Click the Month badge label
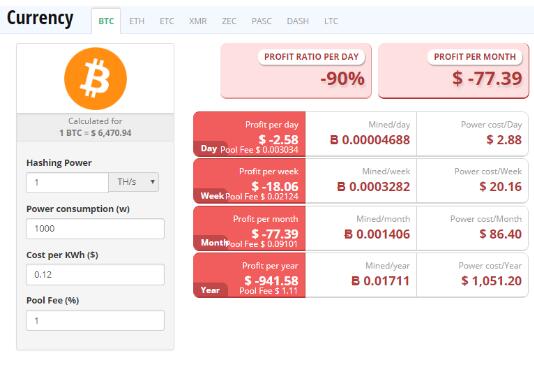This screenshot has width=534, height=371. [x=214, y=243]
